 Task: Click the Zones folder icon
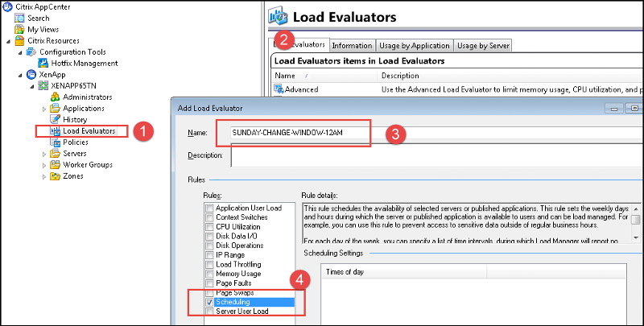coord(55,176)
